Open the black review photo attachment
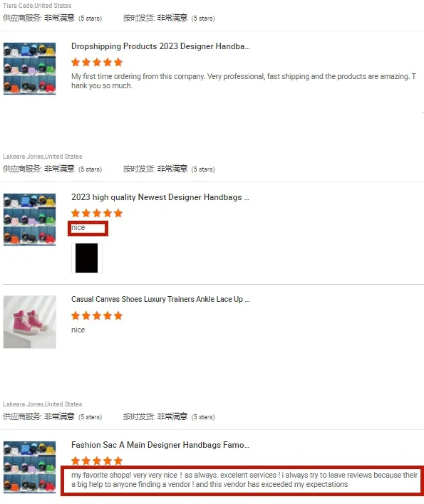This screenshot has height=504, width=424. [87, 258]
